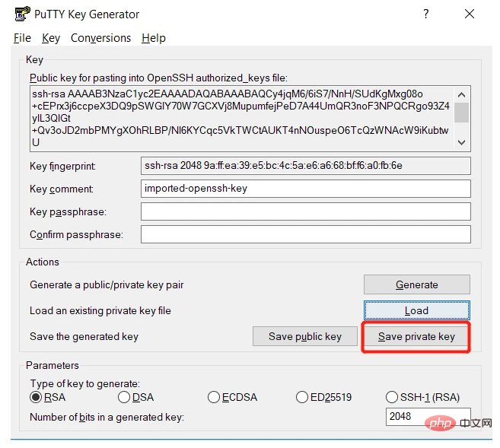Click into the Key passphrase field
This screenshot has height=448, width=500.
305,211
